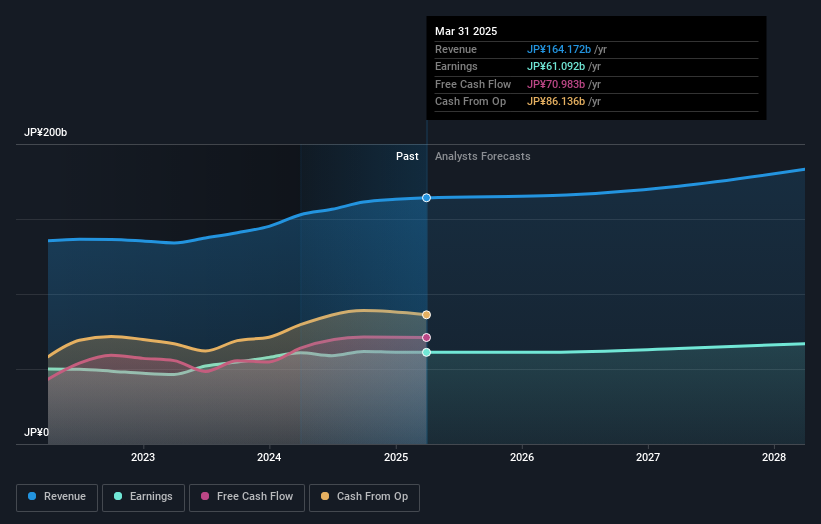Image resolution: width=821 pixels, height=524 pixels.
Task: Click the JP¥200b y-axis label
Action: point(46,132)
